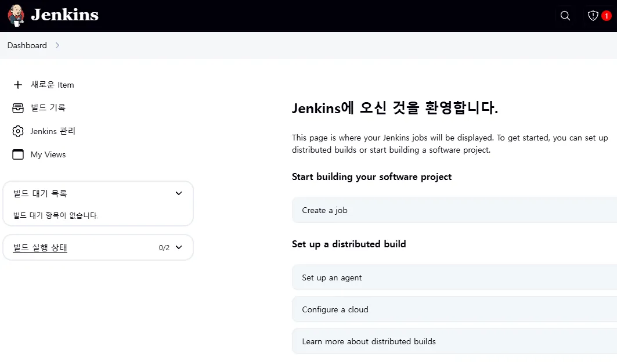Click the 0/2 executor count text
This screenshot has height=364, width=617.
[x=164, y=247]
